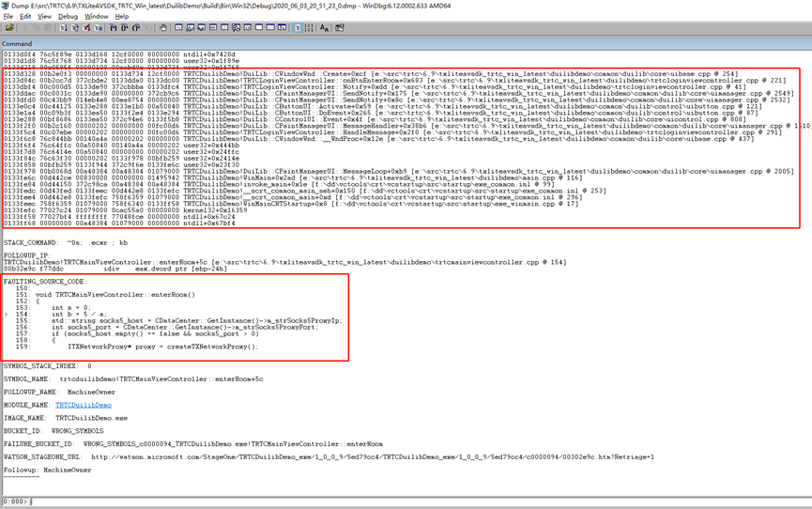Viewport: 812px width, 509px height.
Task: Open the View menu
Action: 44,16
